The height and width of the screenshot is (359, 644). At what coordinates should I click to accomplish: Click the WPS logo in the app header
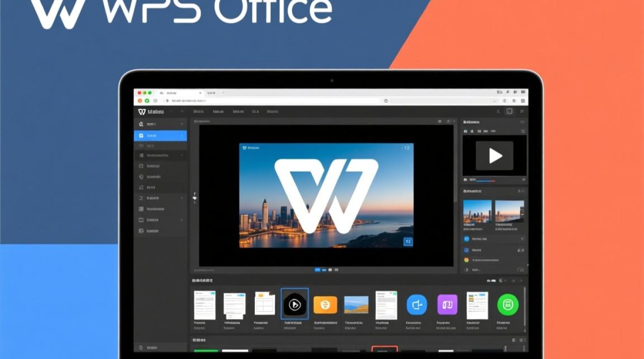pos(142,112)
